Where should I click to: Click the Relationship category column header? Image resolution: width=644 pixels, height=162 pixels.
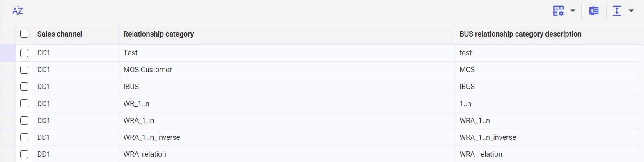click(158, 34)
